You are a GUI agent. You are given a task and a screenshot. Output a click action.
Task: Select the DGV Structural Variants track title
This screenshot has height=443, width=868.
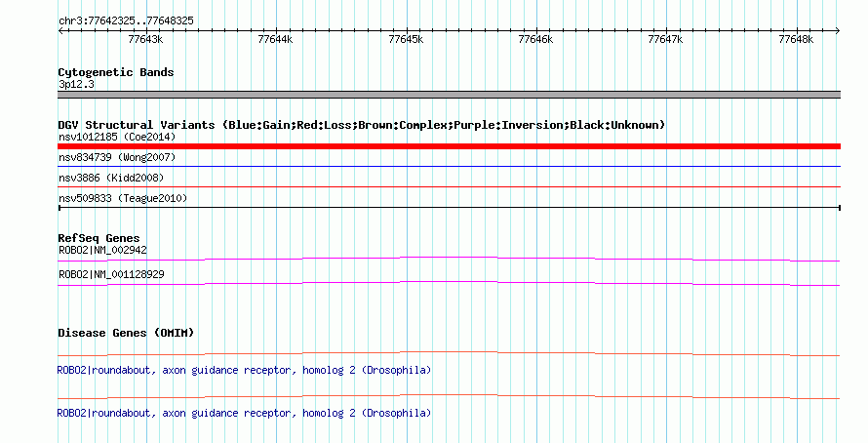pyautogui.click(x=362, y=125)
